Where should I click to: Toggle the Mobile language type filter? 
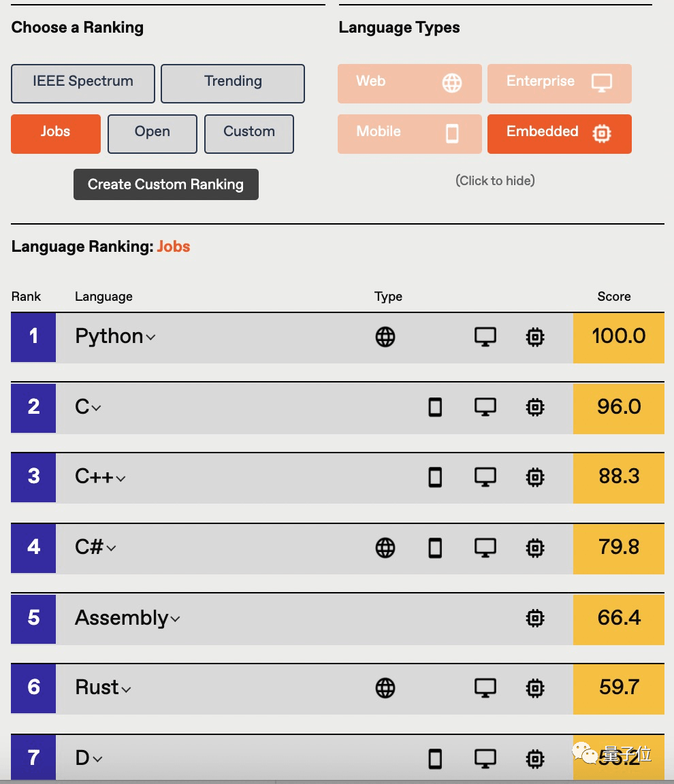click(x=409, y=134)
